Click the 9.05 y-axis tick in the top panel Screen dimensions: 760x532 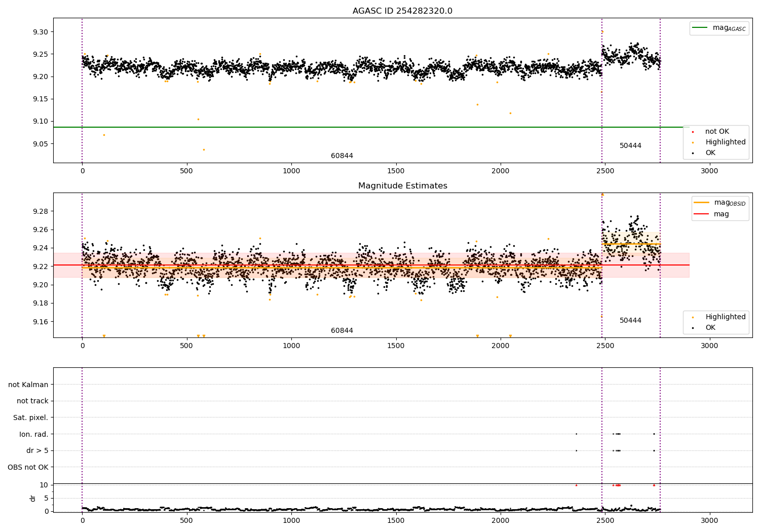(x=40, y=144)
